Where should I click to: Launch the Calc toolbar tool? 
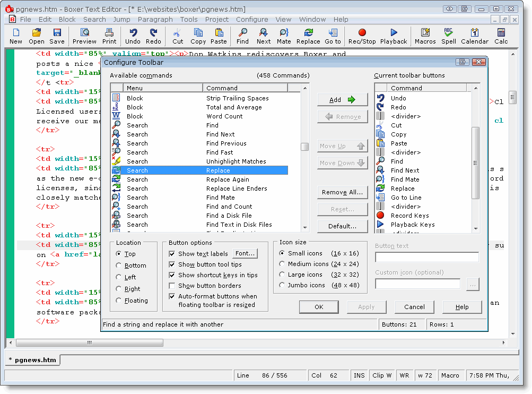click(x=501, y=36)
